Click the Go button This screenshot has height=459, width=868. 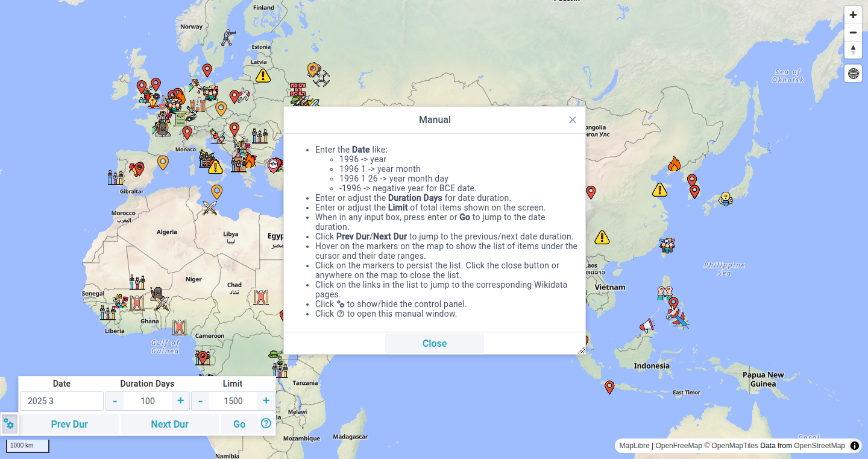239,424
